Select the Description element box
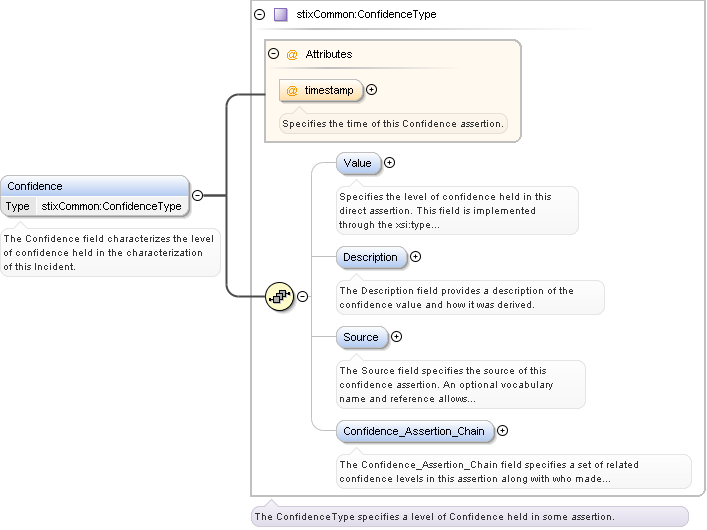Screen dimensions: 707x530 point(370,257)
